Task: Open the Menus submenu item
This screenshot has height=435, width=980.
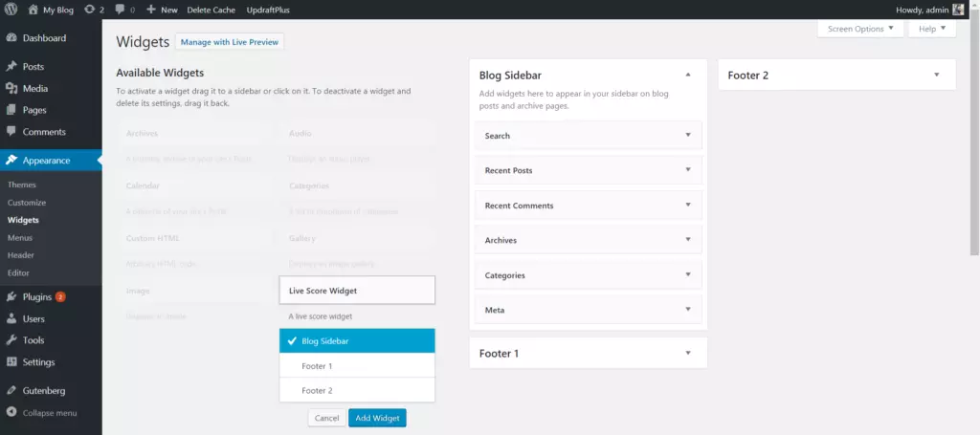Action: (x=20, y=237)
